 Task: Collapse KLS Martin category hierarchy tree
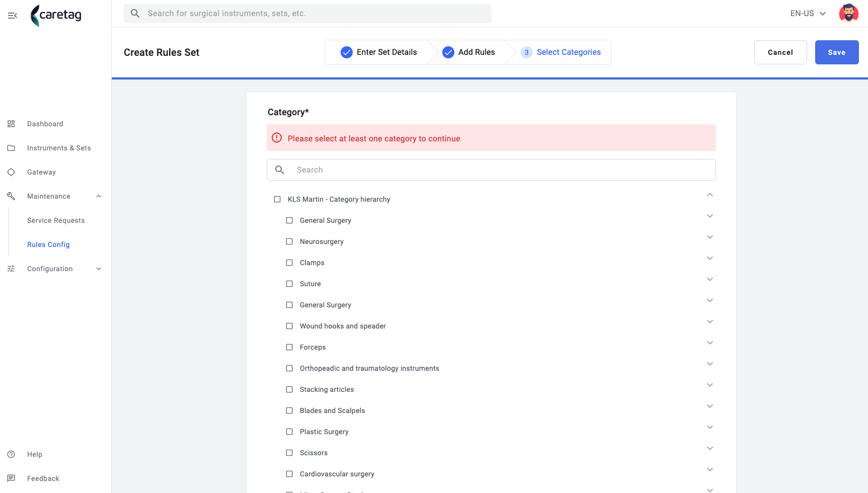coord(710,195)
